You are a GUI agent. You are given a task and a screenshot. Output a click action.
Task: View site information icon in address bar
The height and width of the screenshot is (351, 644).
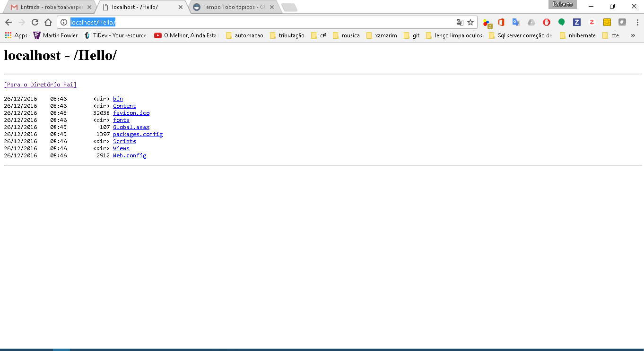(x=64, y=22)
